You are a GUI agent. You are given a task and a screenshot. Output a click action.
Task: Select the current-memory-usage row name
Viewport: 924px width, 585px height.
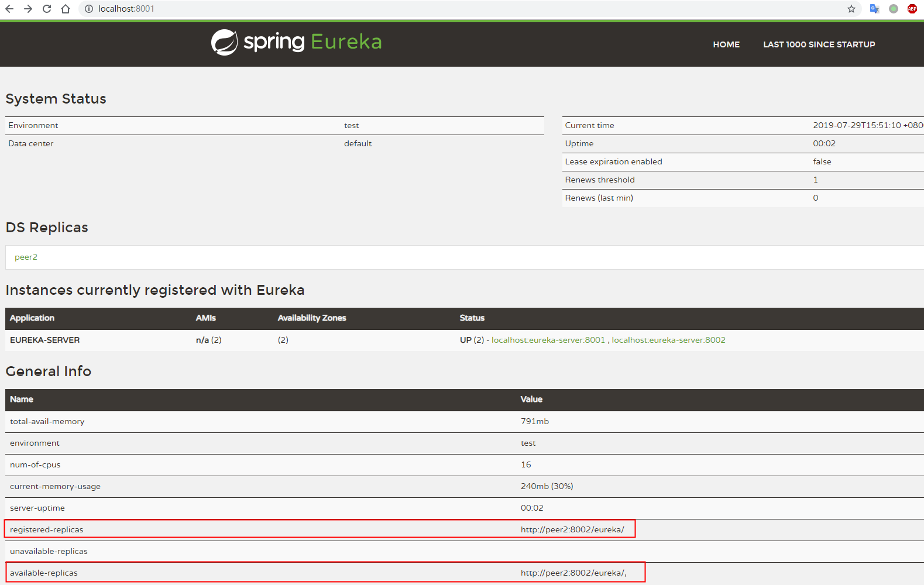[x=56, y=486]
